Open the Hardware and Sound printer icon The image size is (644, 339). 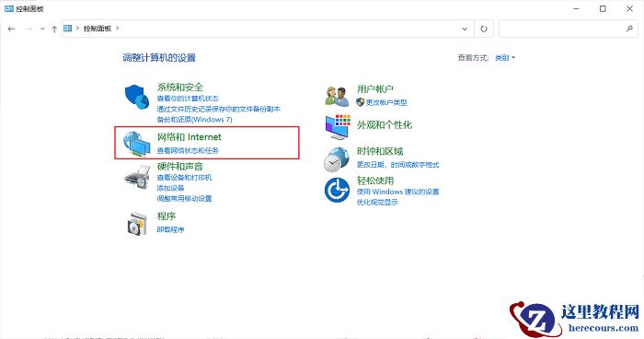[x=137, y=177]
